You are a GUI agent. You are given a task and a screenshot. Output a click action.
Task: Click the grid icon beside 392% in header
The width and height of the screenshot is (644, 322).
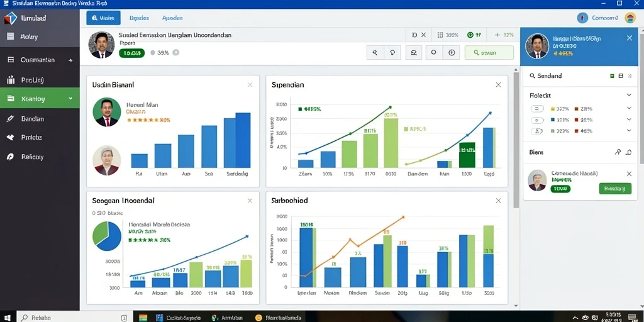pos(440,35)
